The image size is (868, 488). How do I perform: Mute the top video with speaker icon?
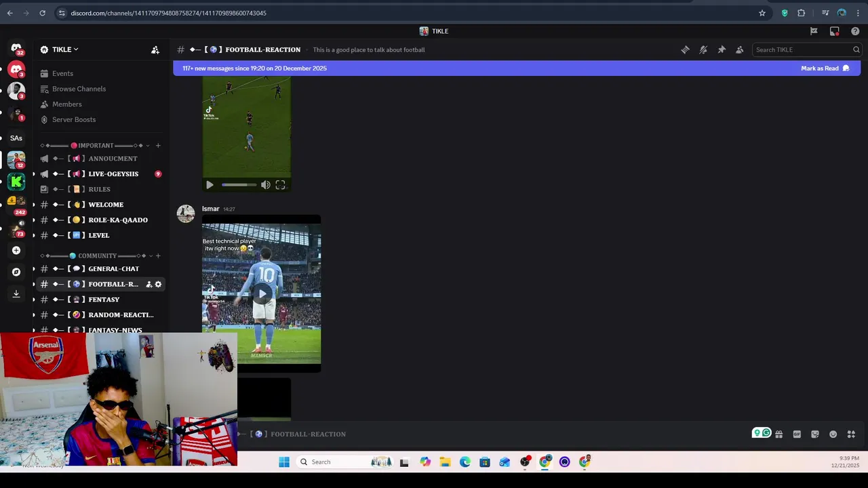[x=266, y=185]
